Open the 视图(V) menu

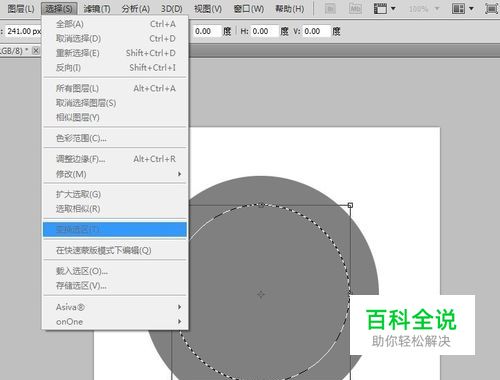208,9
